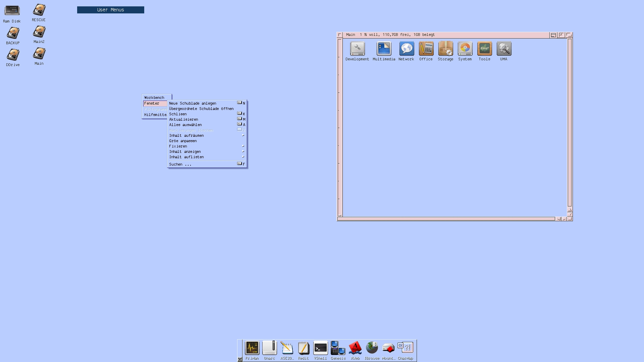
Task: Click the User Menus bar
Action: point(111,10)
